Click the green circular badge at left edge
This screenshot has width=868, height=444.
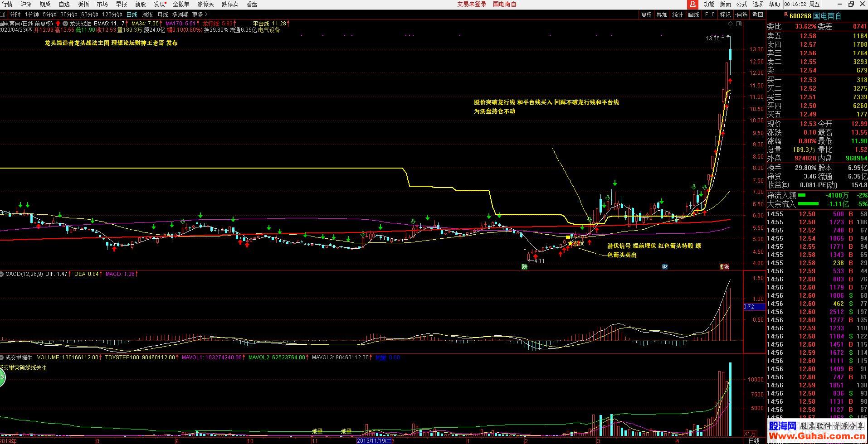2,377
